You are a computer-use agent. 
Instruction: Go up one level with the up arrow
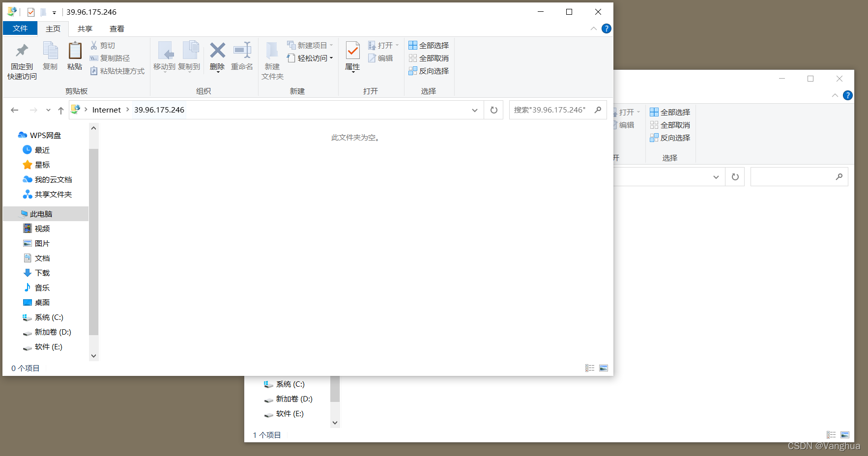click(61, 110)
